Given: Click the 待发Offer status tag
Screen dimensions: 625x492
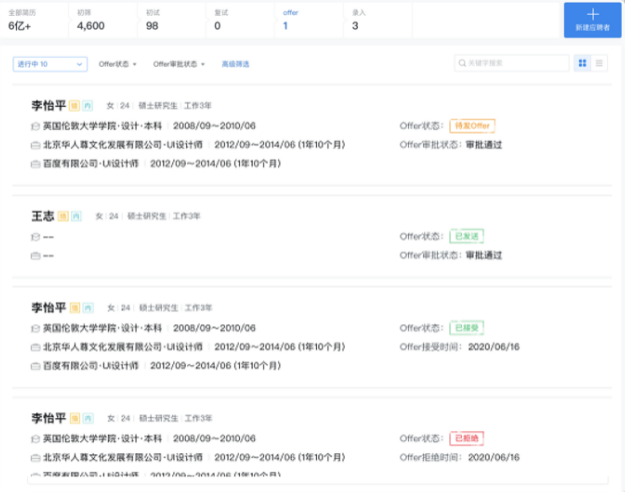Looking at the screenshot, I should click(472, 126).
